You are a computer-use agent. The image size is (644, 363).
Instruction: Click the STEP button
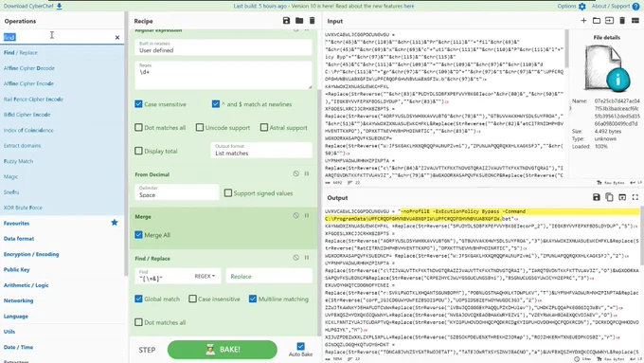[147, 350]
